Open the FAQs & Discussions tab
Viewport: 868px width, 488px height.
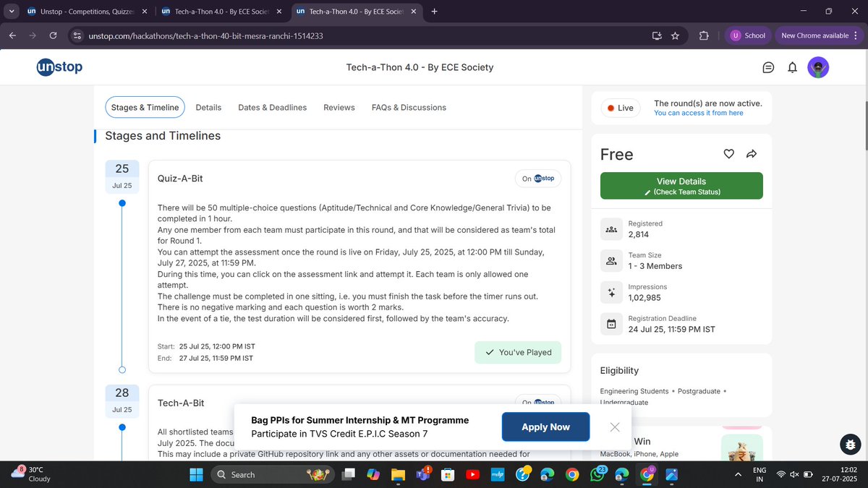tap(409, 107)
